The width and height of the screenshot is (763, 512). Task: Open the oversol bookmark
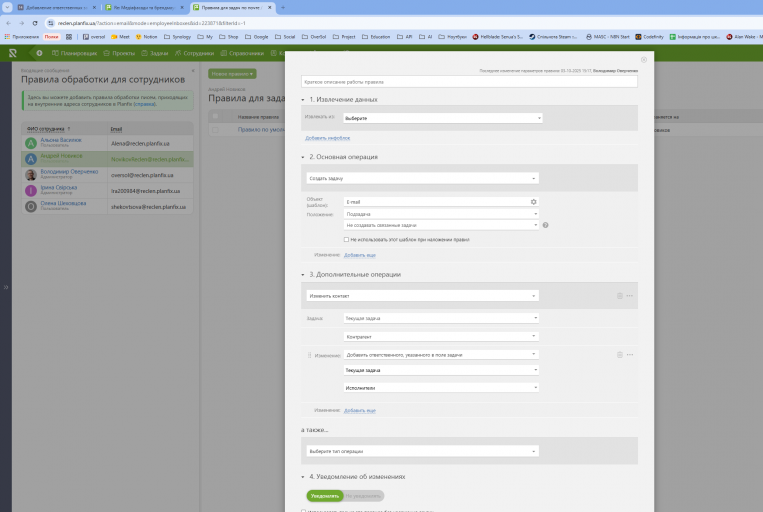(94, 37)
